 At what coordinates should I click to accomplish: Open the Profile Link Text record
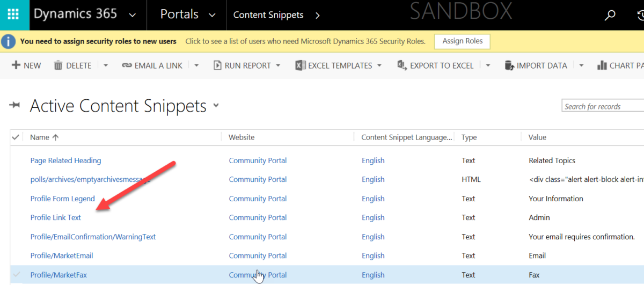56,217
